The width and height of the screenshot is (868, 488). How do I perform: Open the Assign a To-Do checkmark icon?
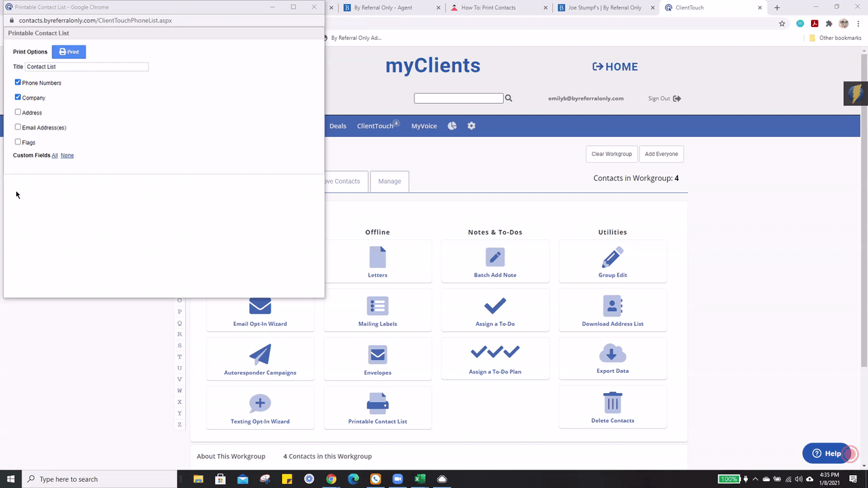495,306
